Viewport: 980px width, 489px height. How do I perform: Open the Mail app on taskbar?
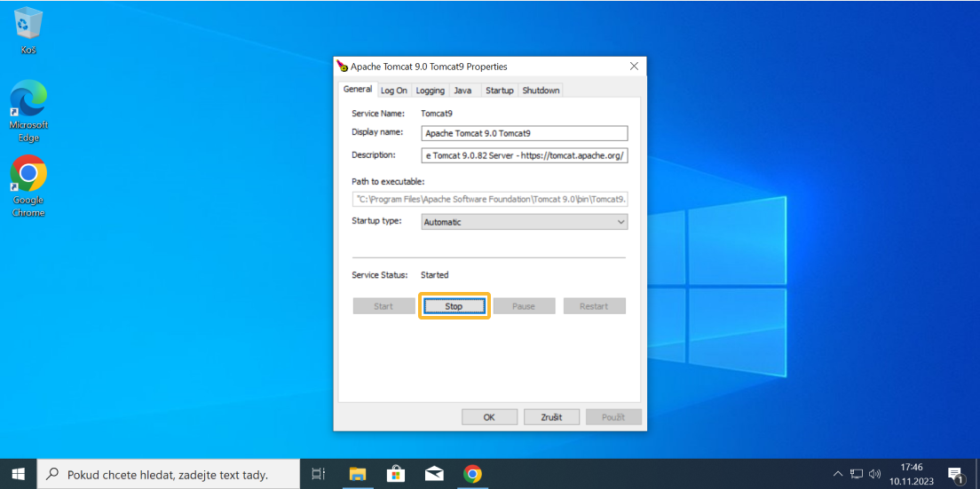coord(434,474)
